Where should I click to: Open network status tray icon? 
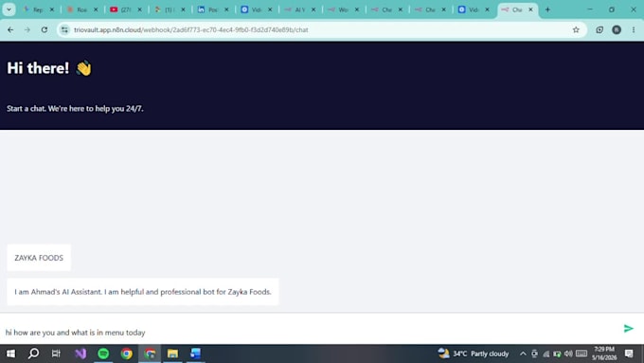546,354
